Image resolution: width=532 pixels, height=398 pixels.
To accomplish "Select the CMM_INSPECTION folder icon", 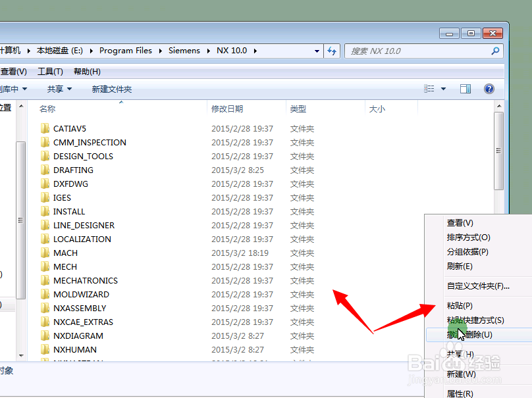I will (45, 142).
